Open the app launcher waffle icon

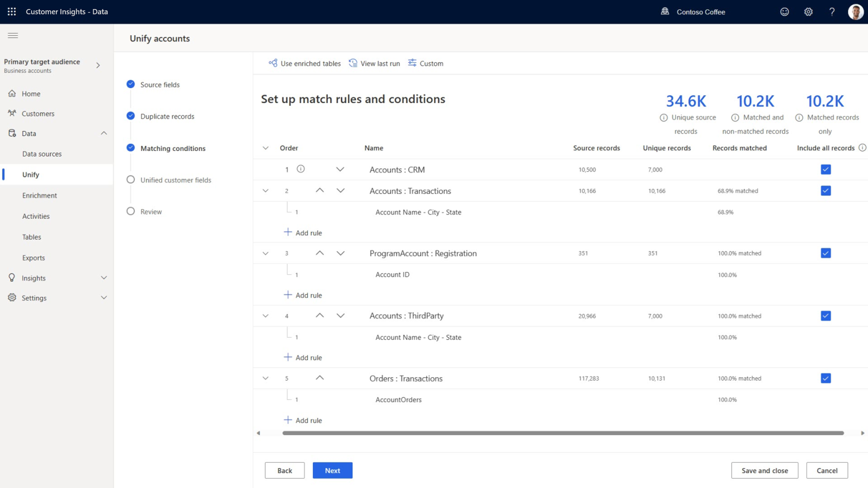[11, 11]
